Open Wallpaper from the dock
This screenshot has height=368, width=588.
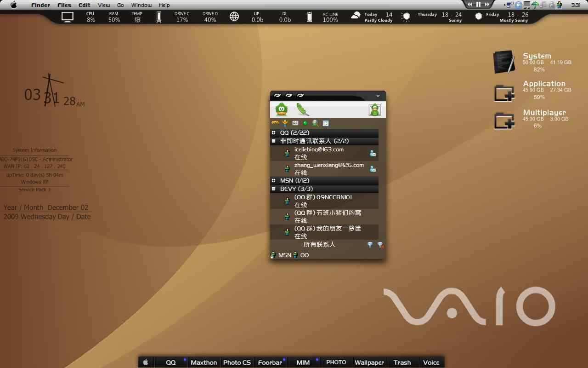pos(369,362)
